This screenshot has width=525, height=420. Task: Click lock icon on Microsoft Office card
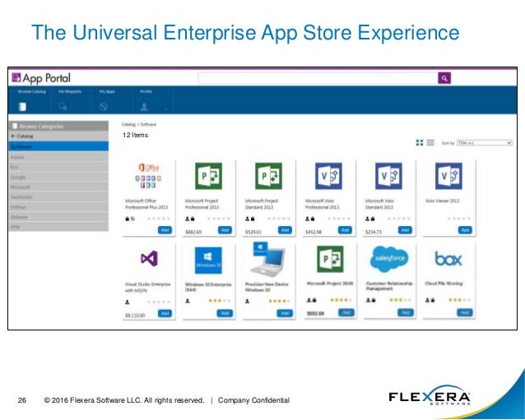click(x=128, y=219)
